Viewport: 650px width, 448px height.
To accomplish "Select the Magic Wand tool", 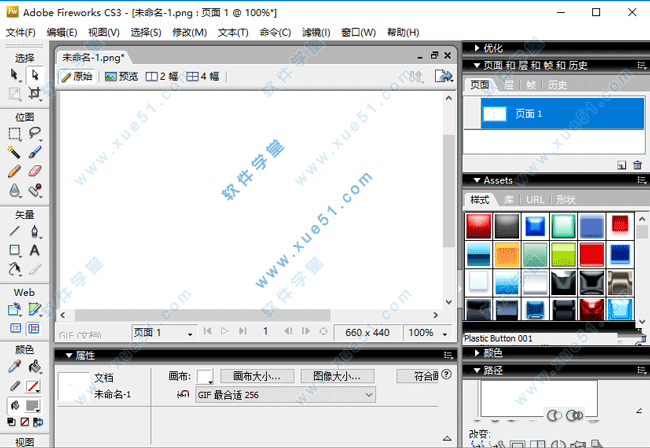I will coord(14,152).
